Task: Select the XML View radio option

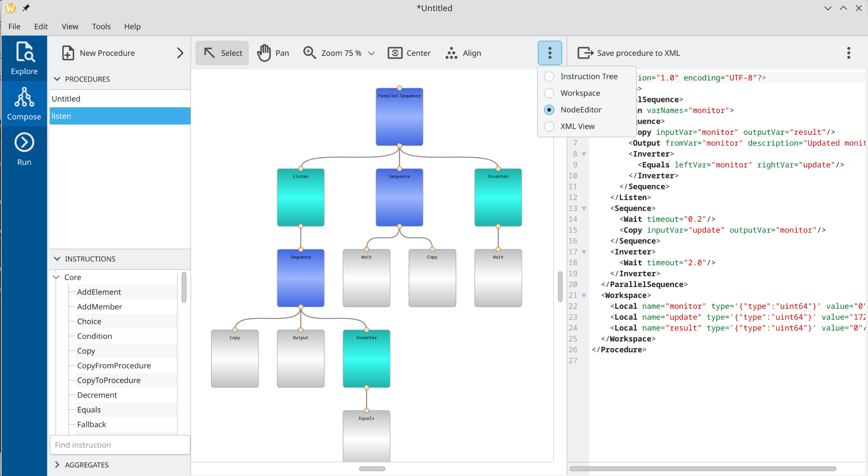Action: pyautogui.click(x=549, y=126)
